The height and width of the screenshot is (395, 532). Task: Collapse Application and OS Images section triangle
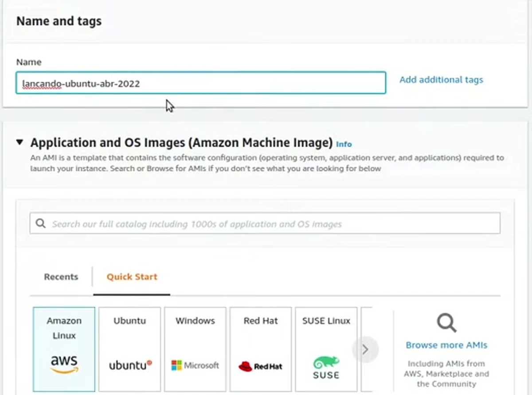pyautogui.click(x=20, y=143)
